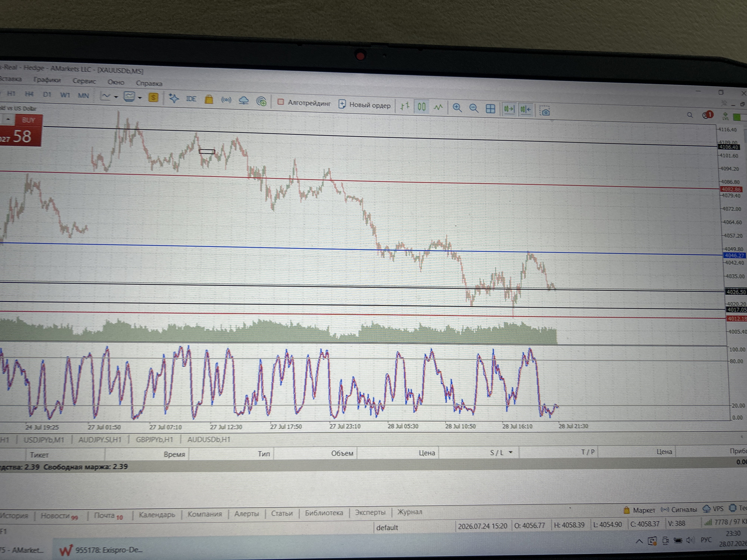Click the tile windows grid icon
747x560 pixels.
[490, 109]
